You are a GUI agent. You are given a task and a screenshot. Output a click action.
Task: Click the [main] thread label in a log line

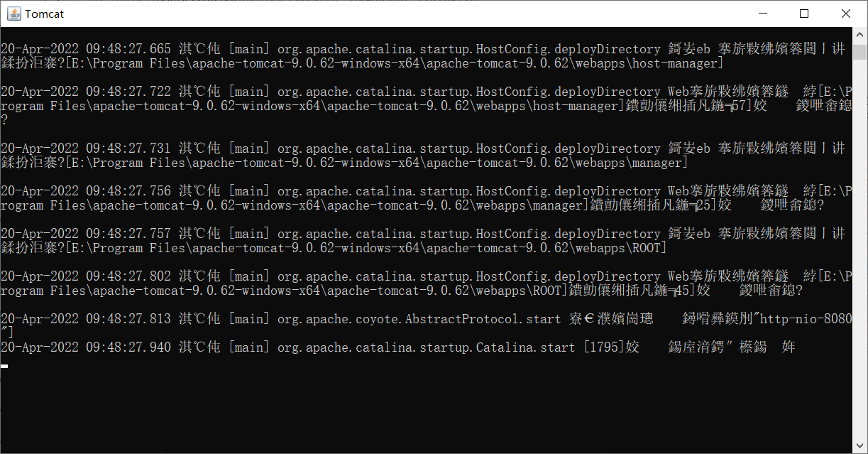tap(249, 48)
